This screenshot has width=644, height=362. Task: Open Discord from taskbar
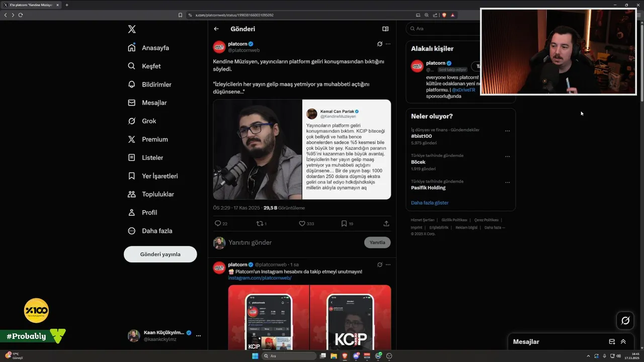click(x=356, y=356)
